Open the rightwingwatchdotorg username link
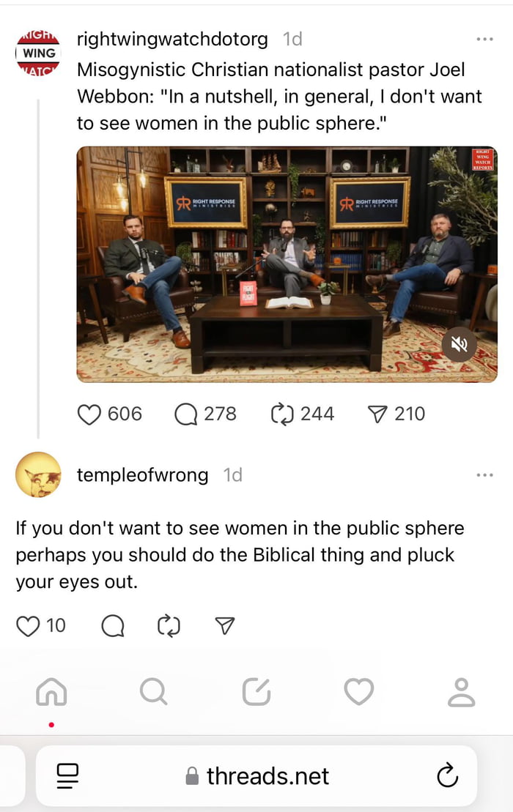Screen dimensions: 513x812 172,39
